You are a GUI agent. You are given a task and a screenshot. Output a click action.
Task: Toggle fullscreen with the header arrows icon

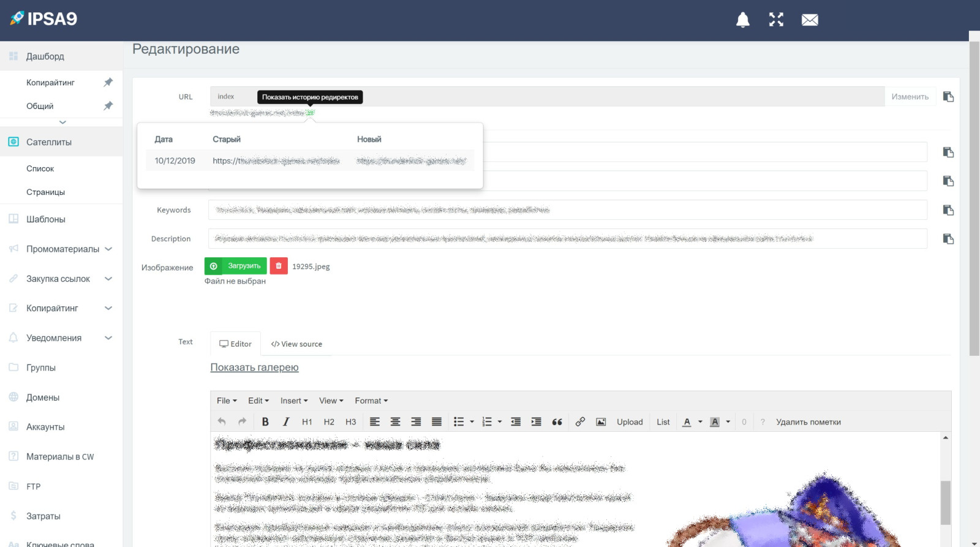776,20
